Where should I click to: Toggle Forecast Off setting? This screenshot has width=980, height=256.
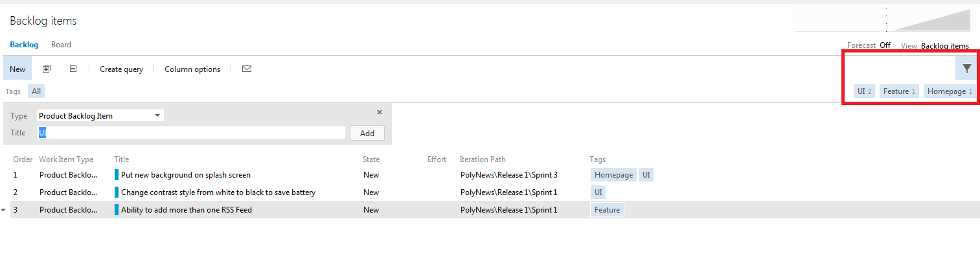885,45
